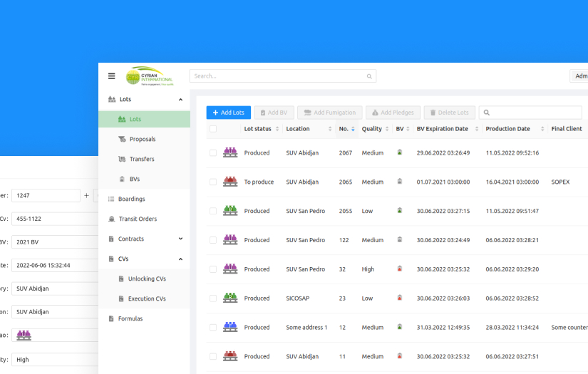Go to Transit Orders page
This screenshot has width=588, height=374.
pos(138,219)
